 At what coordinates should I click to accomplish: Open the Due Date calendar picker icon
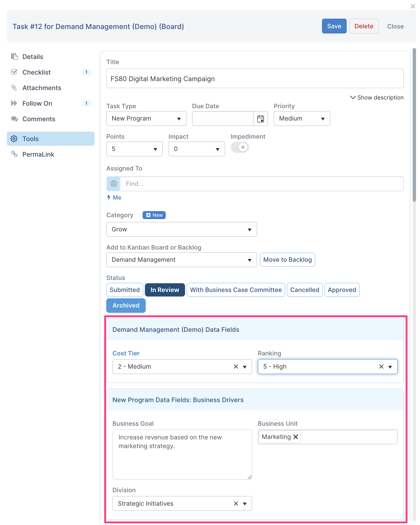coord(260,119)
